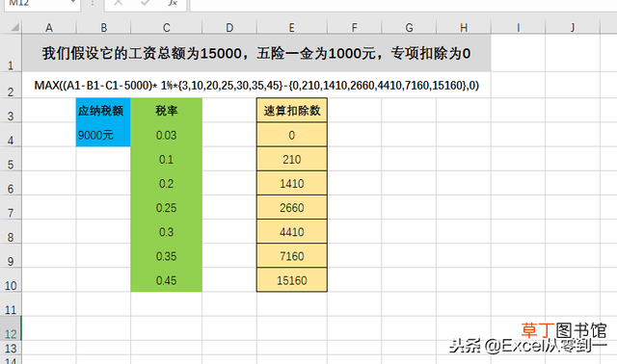Open the Name Box dropdown arrow

(x=73, y=2)
